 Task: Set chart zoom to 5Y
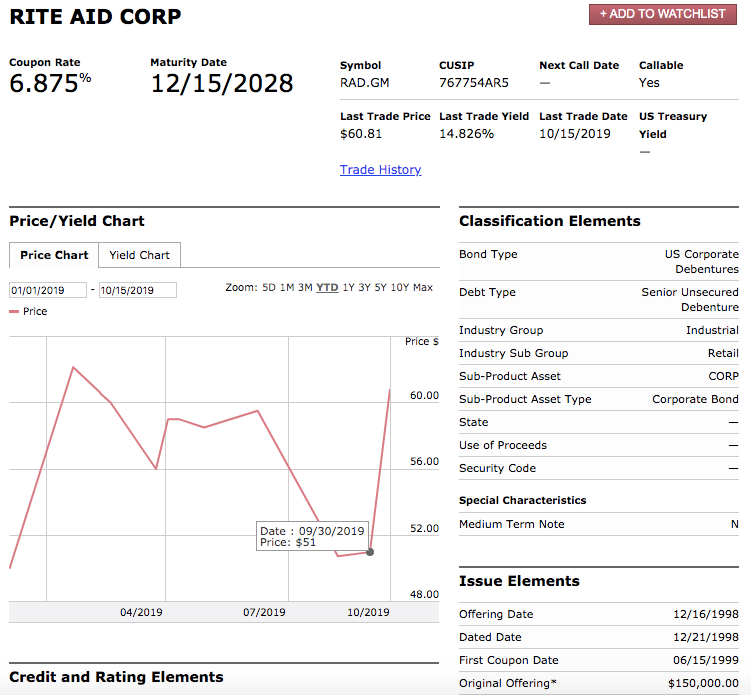pos(381,287)
